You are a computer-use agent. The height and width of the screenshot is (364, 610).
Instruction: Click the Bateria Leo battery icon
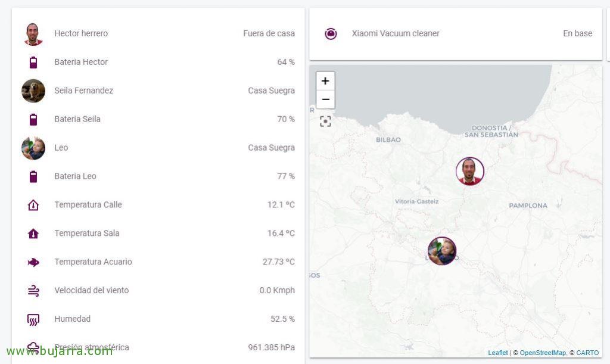point(33,176)
